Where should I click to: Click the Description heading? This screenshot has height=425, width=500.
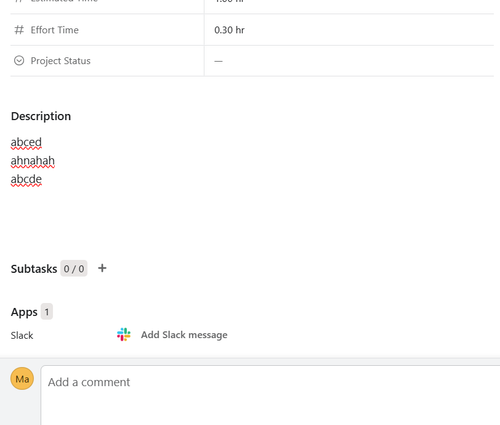[x=41, y=116]
